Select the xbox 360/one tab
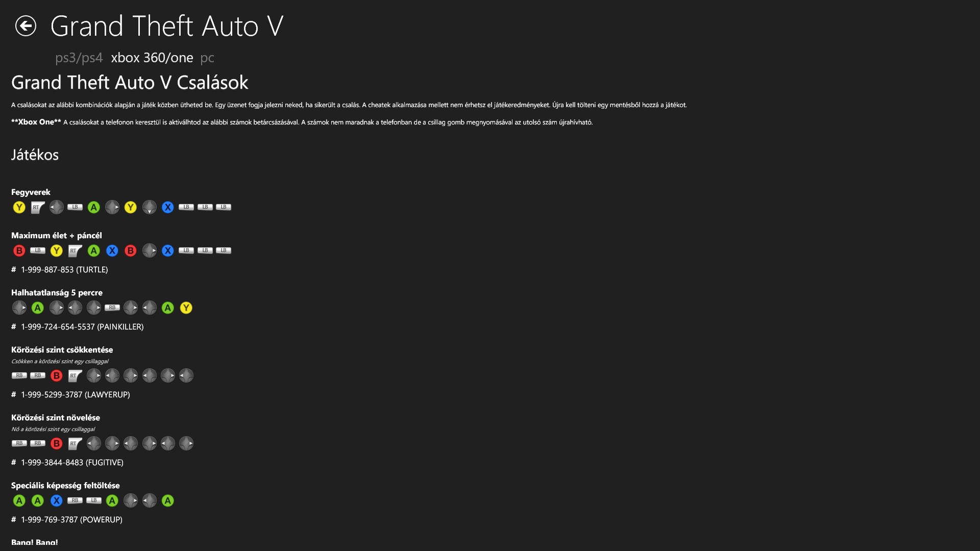The width and height of the screenshot is (980, 551). point(152,58)
